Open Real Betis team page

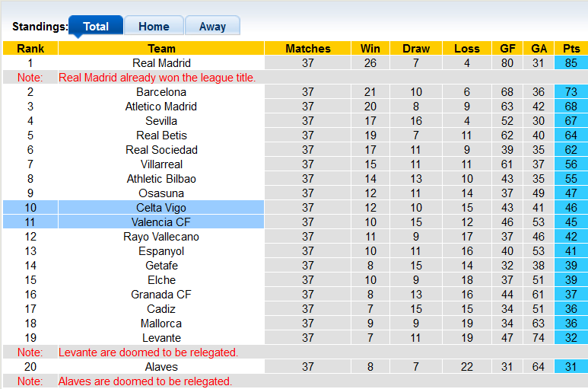pos(161,136)
